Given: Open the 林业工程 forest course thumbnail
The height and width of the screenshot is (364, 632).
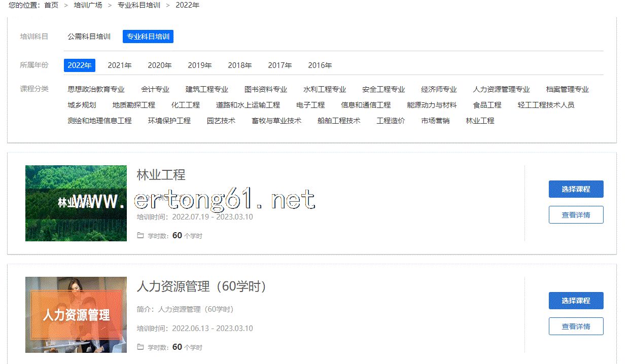Looking at the screenshot, I should pos(76,203).
